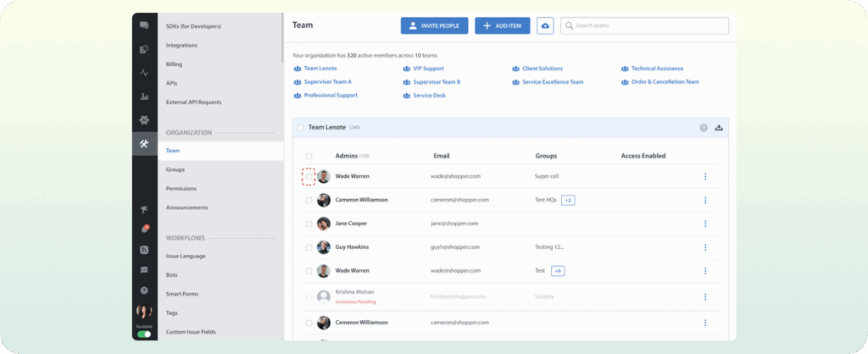Expand the +9 groups badge next to Test

(x=558, y=271)
